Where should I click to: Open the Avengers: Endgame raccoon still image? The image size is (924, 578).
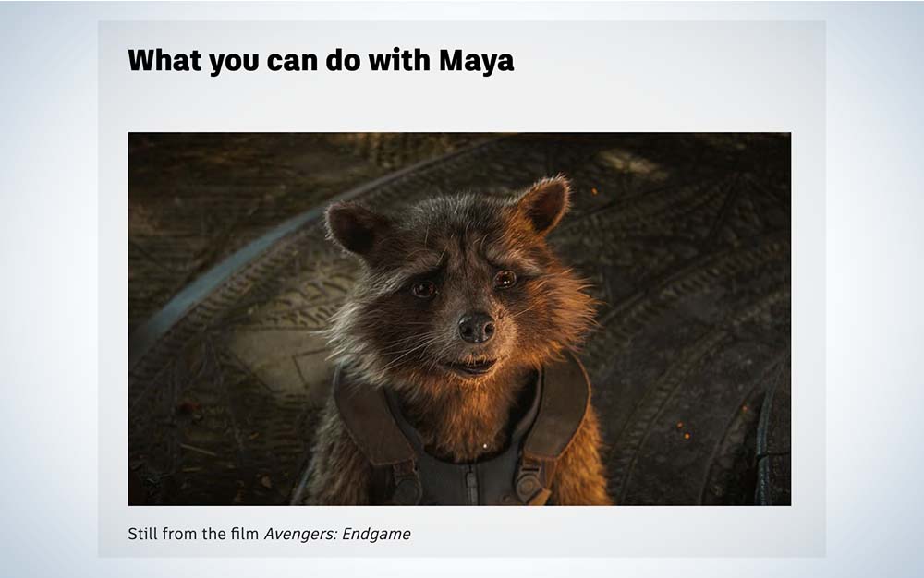pos(459,319)
